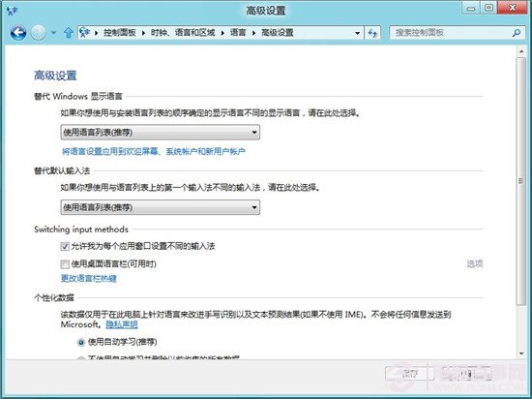
Task: Navigate to 语言 in breadcrumb
Action: (x=238, y=33)
